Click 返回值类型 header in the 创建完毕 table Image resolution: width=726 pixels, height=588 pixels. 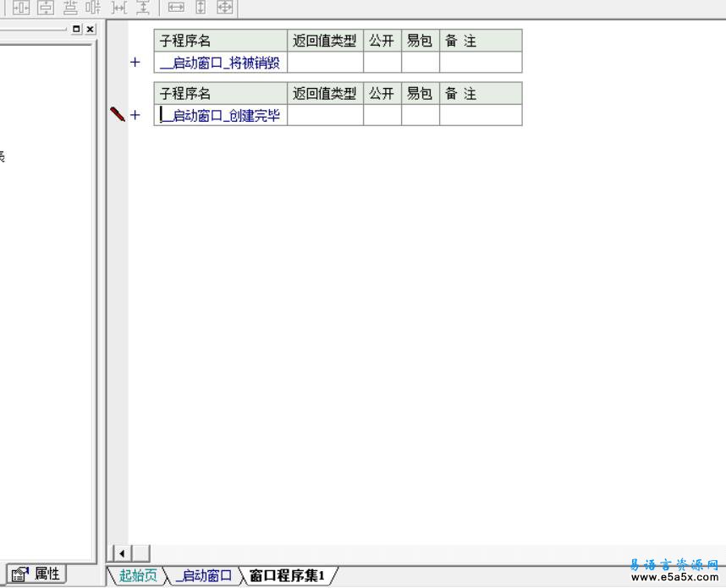(x=326, y=94)
